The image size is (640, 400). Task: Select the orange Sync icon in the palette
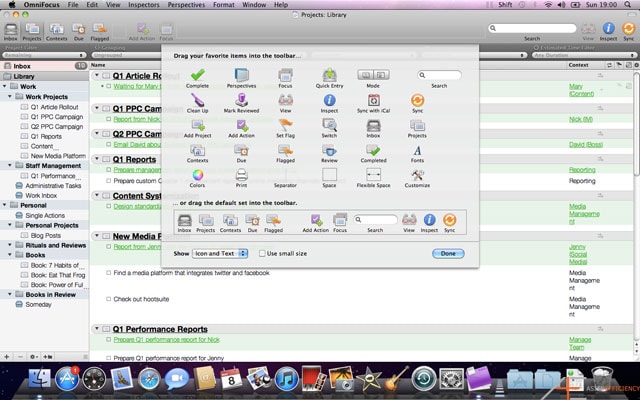pyautogui.click(x=417, y=100)
